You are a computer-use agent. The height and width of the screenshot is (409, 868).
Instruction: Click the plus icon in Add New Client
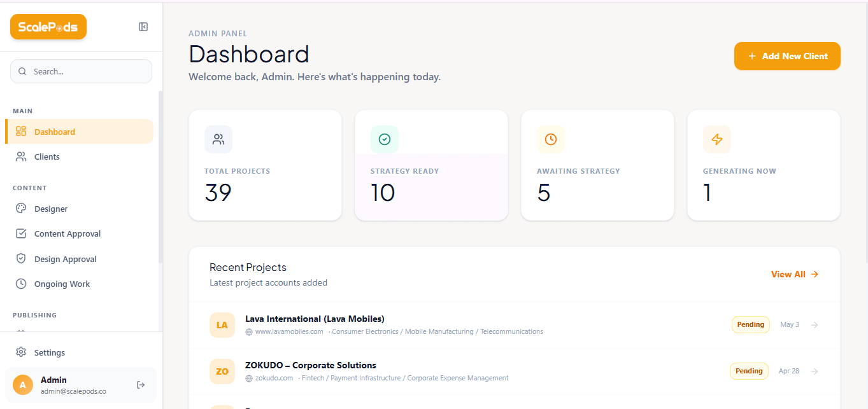[752, 56]
